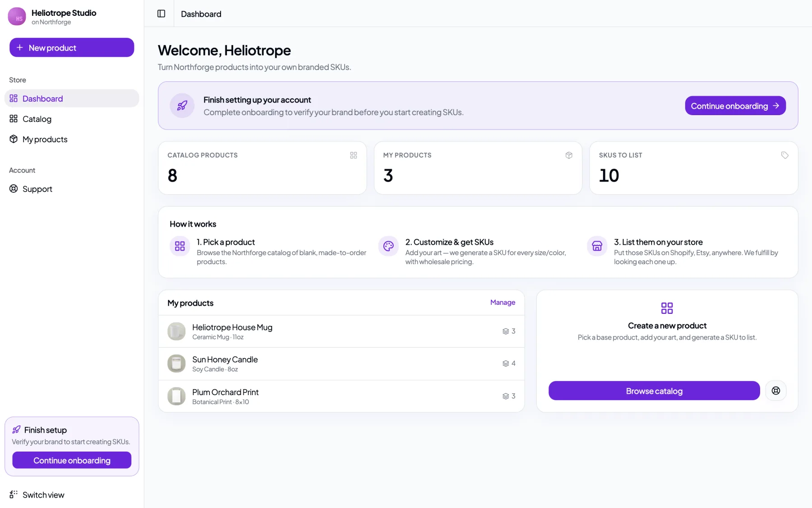This screenshot has width=812, height=508.
Task: Open the Plum Orchard Print thumbnail
Action: 176,396
